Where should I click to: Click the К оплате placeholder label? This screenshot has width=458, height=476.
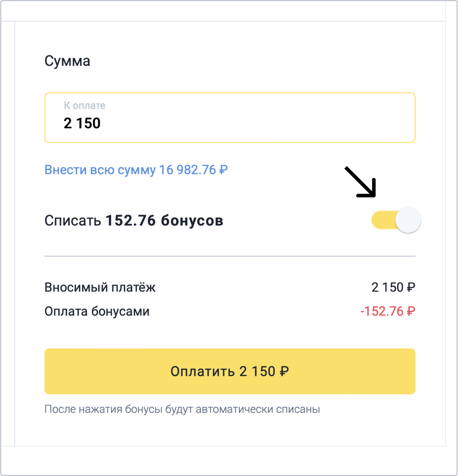click(x=85, y=106)
